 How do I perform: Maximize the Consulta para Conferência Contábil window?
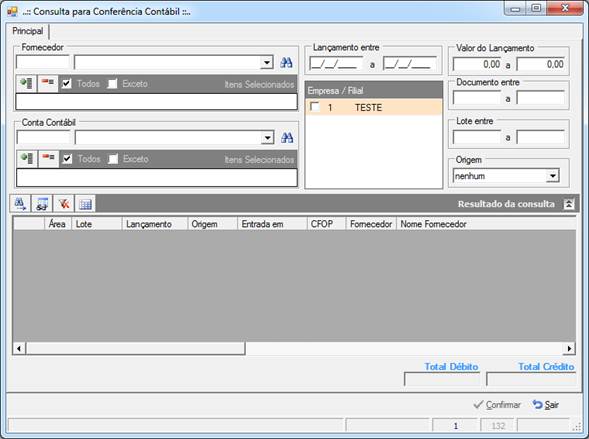536,8
